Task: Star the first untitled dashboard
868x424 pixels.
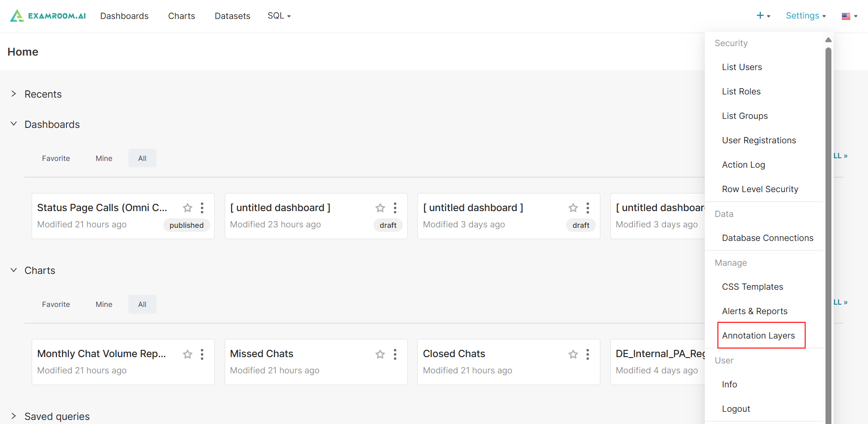Action: point(380,208)
